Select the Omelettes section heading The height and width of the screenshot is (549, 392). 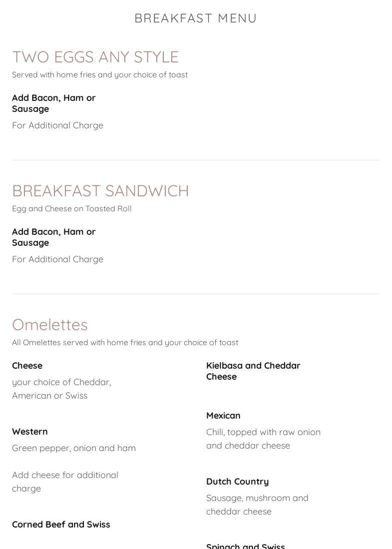50,325
